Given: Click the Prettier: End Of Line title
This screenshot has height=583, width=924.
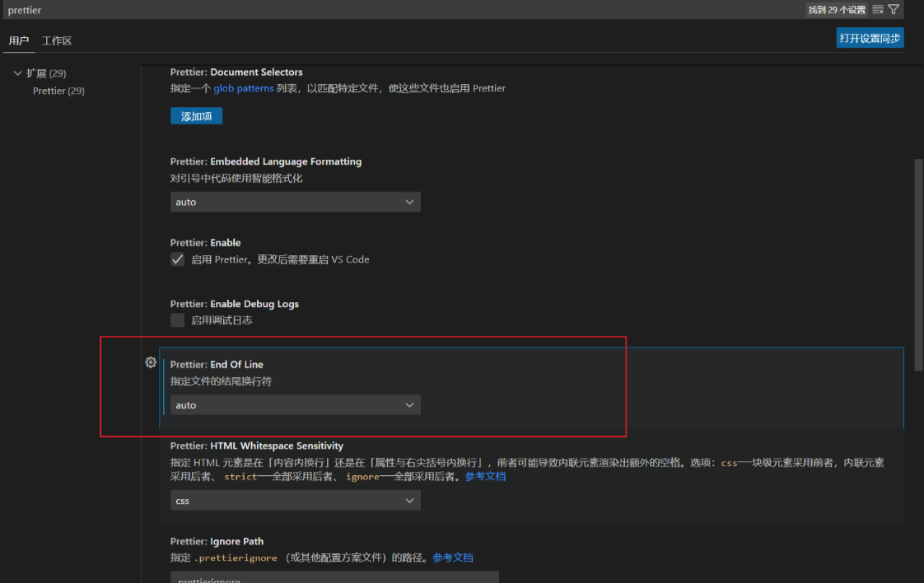Looking at the screenshot, I should tap(217, 364).
